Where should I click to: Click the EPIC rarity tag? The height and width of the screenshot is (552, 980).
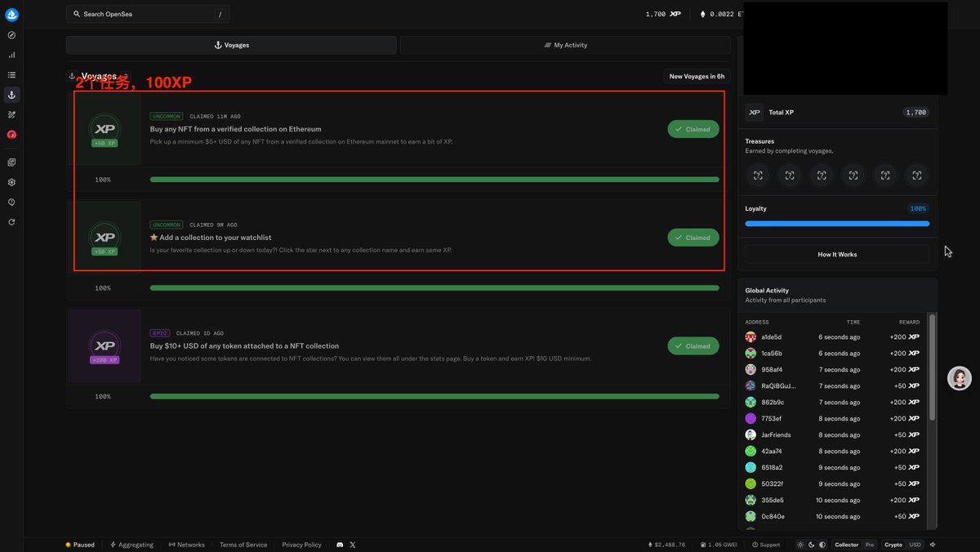tap(160, 333)
